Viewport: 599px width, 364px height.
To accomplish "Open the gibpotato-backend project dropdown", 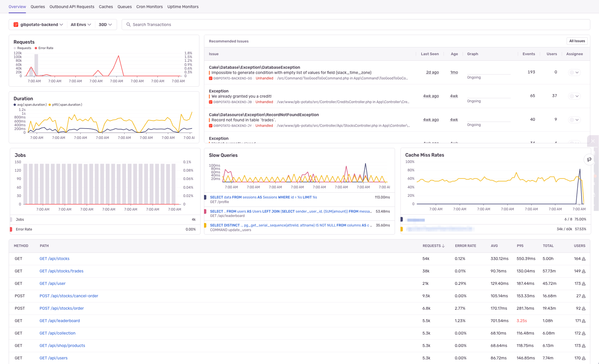I will pos(38,25).
